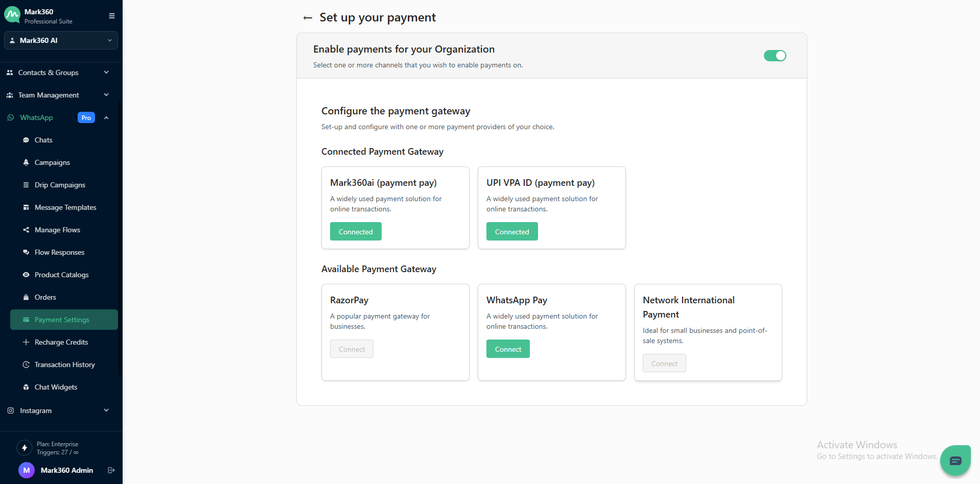
Task: Click the Mark360 logo icon
Action: pos(12,15)
